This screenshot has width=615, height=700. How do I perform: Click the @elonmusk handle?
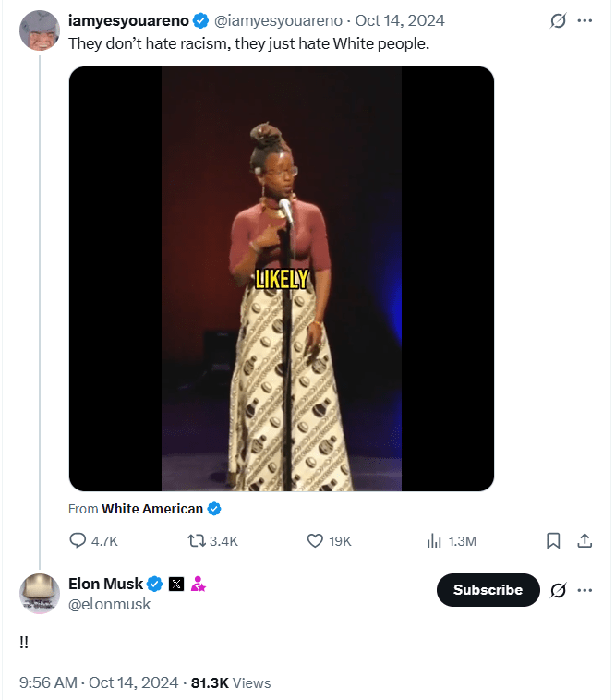click(110, 604)
